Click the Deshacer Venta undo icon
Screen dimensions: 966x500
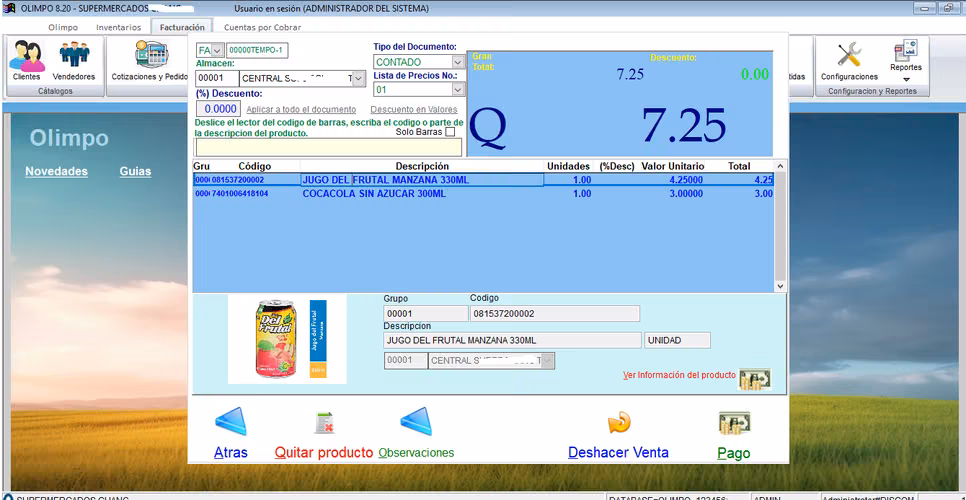pyautogui.click(x=619, y=422)
